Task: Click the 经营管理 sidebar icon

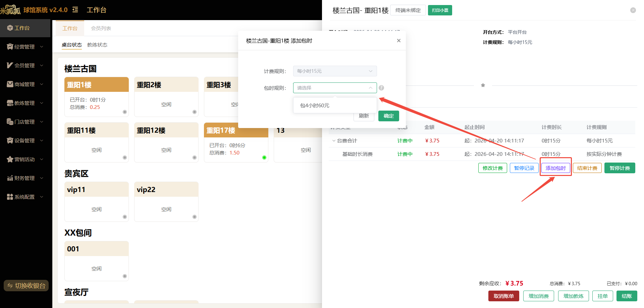Action: pyautogui.click(x=10, y=47)
